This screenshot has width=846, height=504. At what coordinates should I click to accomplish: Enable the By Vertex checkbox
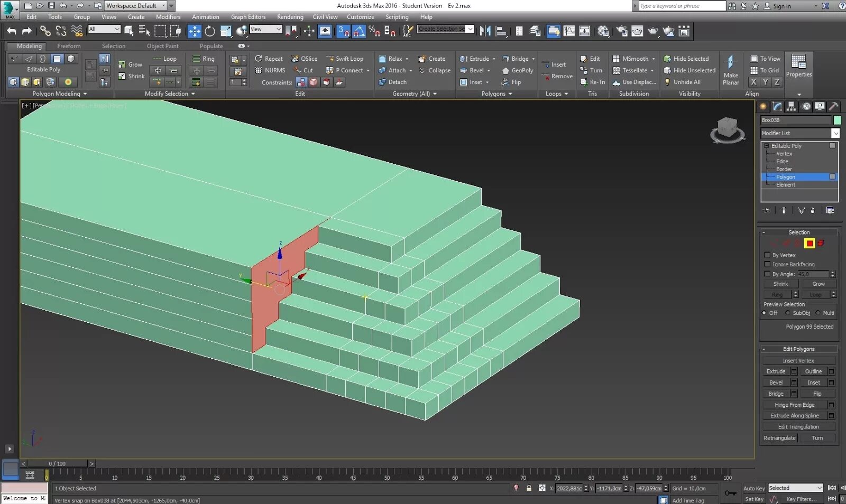tap(767, 255)
